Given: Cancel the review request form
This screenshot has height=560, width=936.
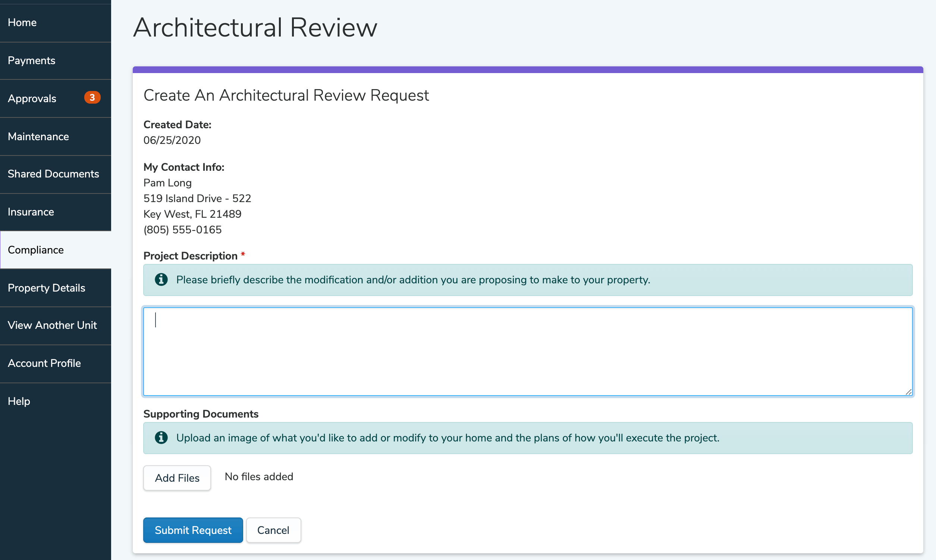Looking at the screenshot, I should click(273, 530).
